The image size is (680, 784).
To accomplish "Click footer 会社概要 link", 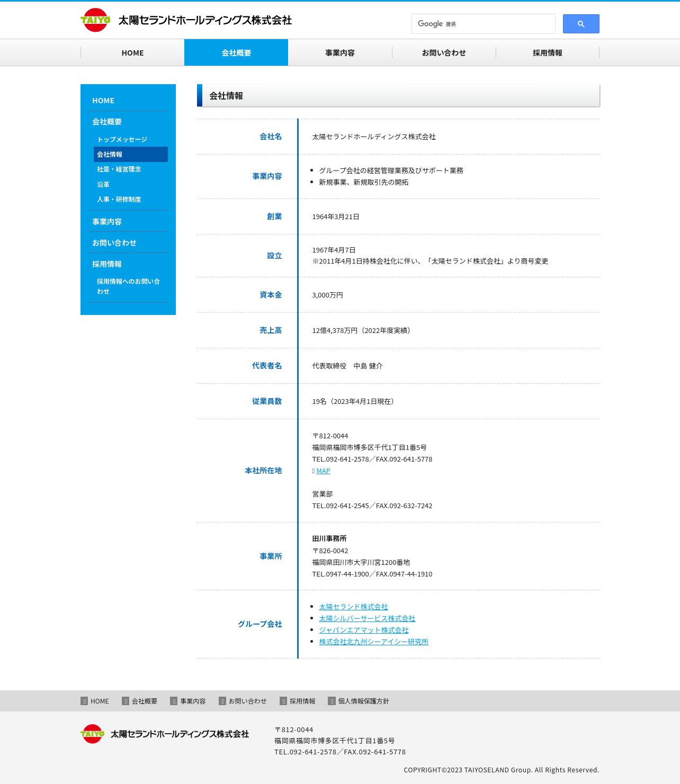I will click(145, 701).
